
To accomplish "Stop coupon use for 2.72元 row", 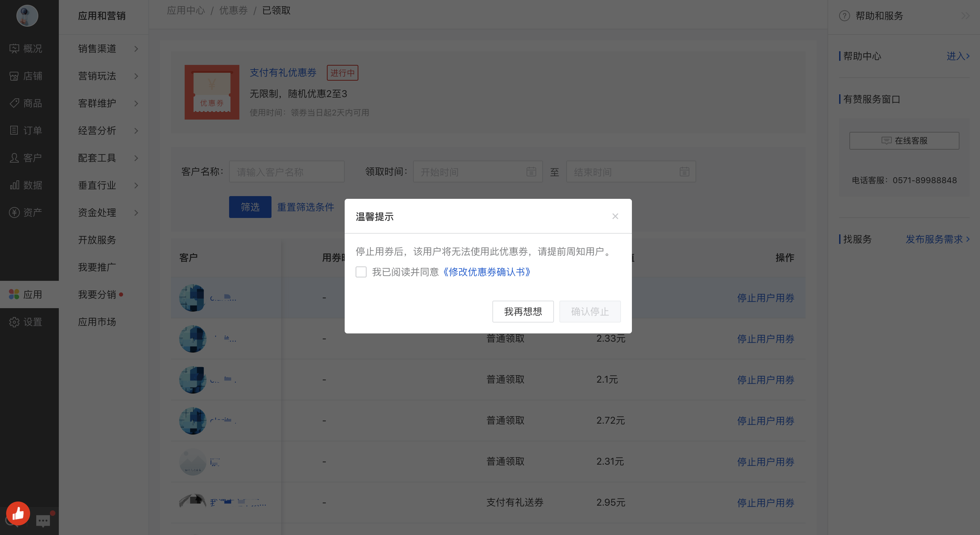I will click(766, 421).
